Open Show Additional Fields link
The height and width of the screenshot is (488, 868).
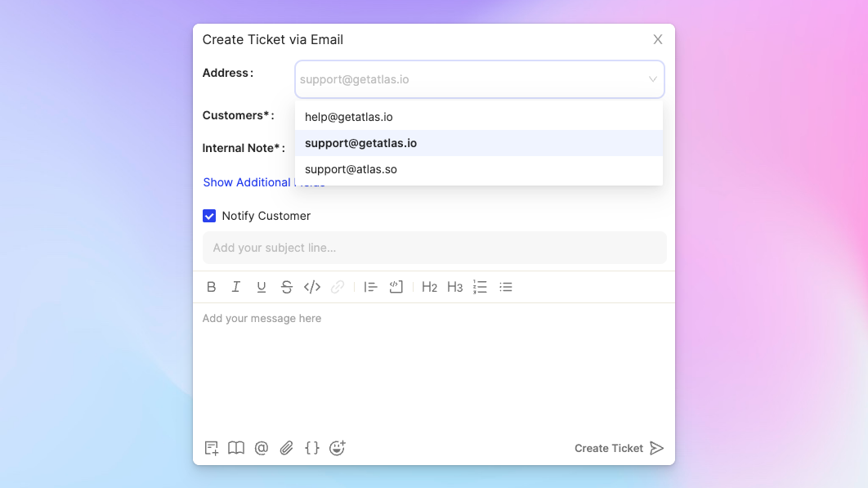(x=264, y=182)
